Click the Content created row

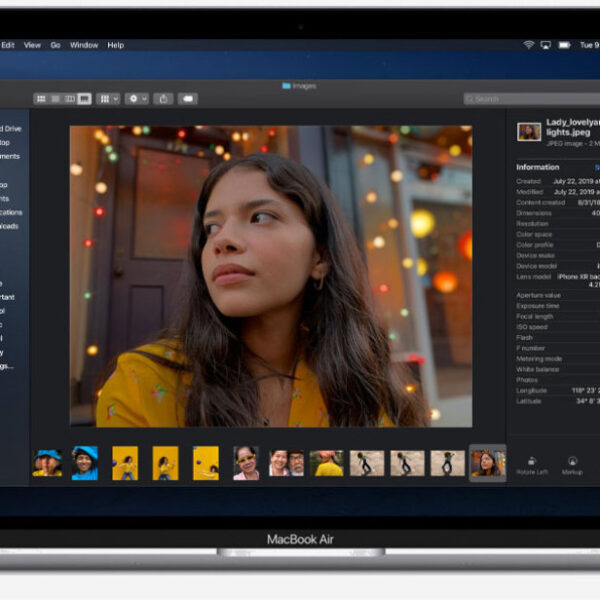coord(558,203)
